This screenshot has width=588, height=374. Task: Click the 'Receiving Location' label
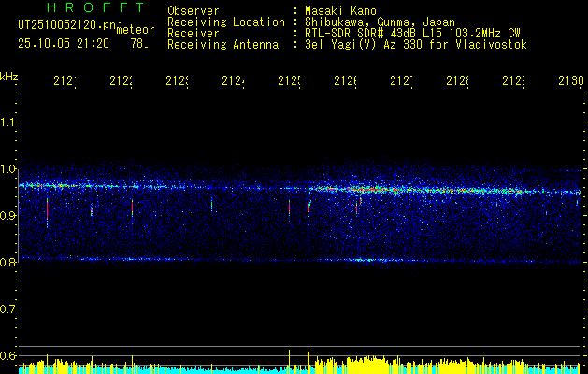tap(226, 22)
